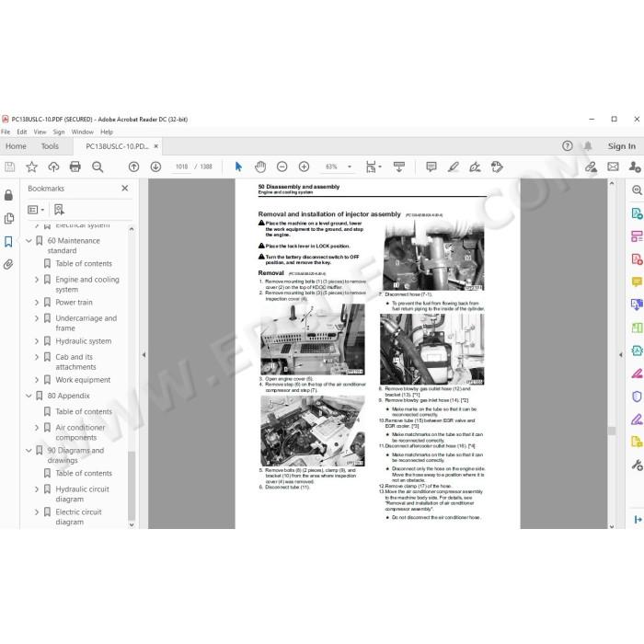Open the Page Thumbnails panel icon
The height and width of the screenshot is (644, 644).
click(8, 218)
